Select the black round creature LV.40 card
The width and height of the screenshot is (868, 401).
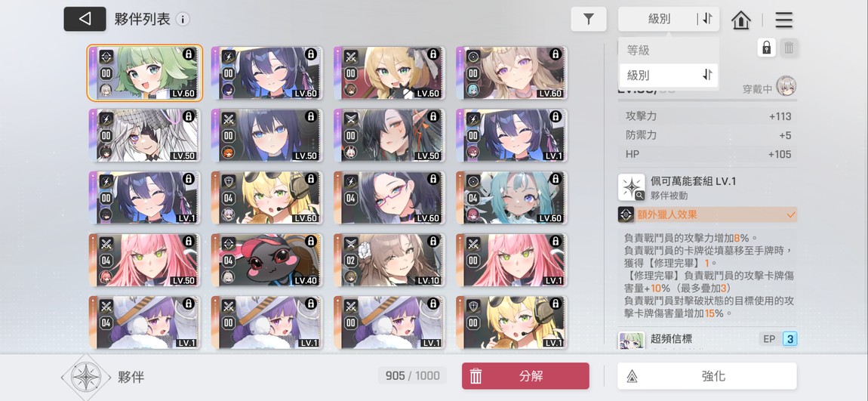(266, 259)
